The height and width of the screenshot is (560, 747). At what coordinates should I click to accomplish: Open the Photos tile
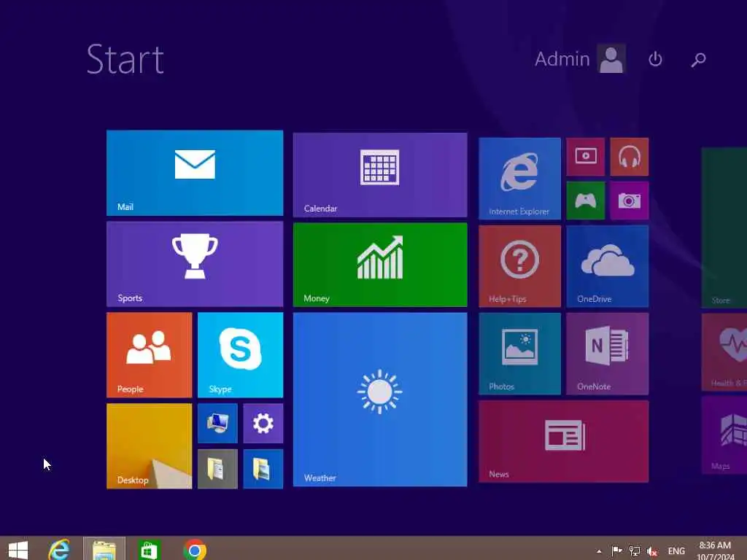click(x=519, y=354)
